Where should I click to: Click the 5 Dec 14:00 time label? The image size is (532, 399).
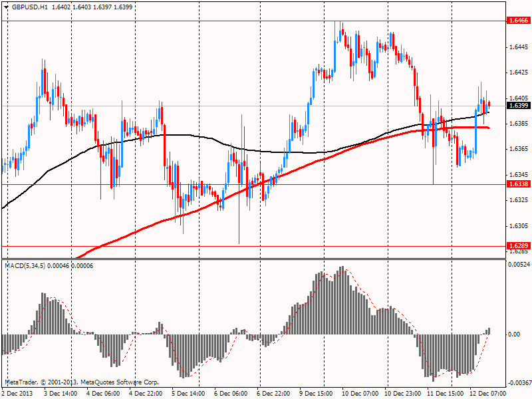188,394
